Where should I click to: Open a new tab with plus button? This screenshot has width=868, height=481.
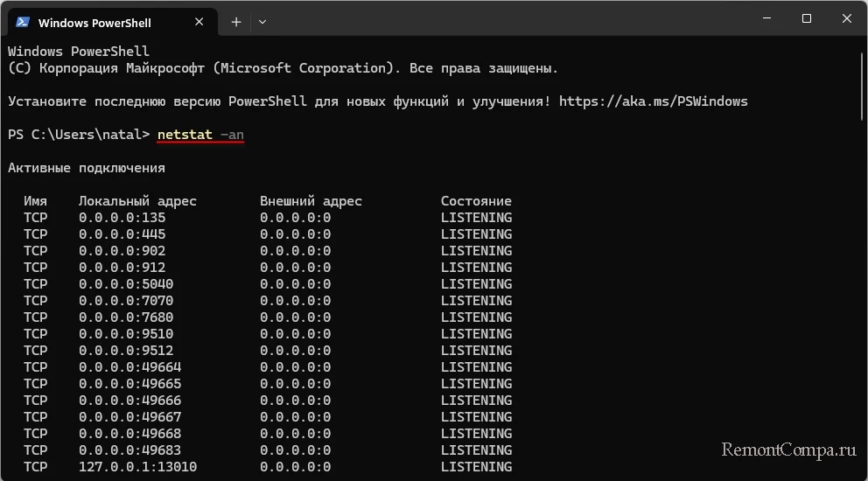click(x=236, y=22)
